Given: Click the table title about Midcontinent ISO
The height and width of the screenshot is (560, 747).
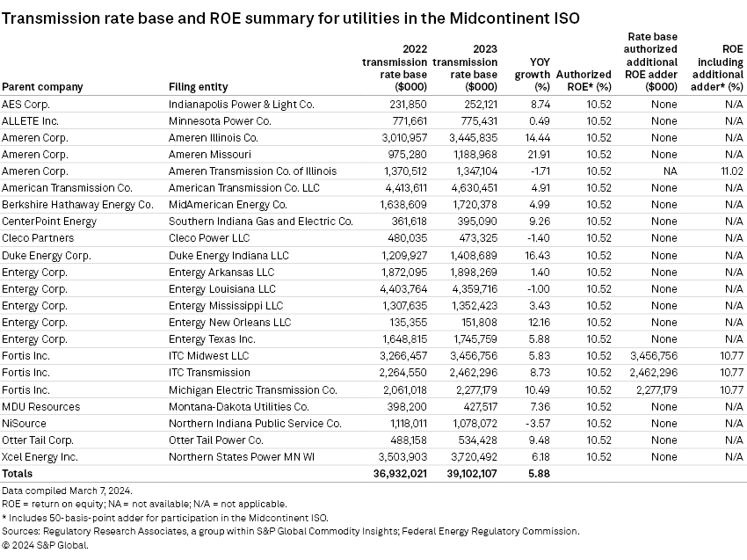Looking at the screenshot, I should click(290, 18).
